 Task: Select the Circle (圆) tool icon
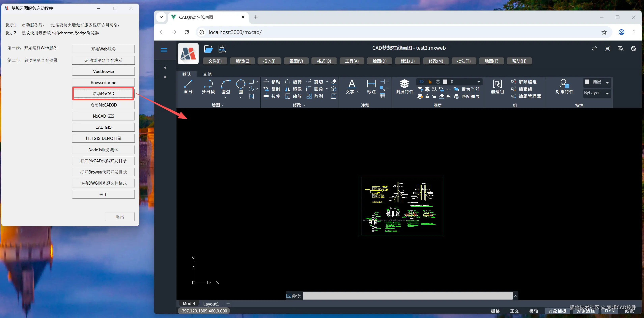pos(240,84)
